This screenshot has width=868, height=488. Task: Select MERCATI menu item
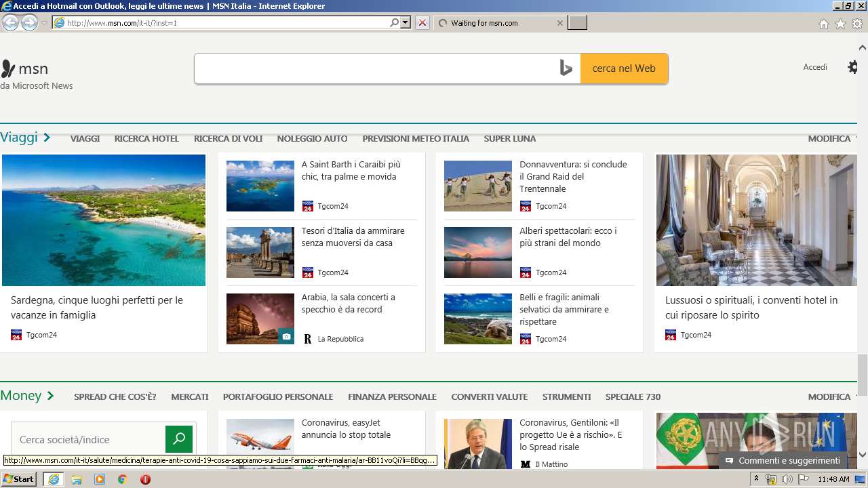click(x=190, y=397)
